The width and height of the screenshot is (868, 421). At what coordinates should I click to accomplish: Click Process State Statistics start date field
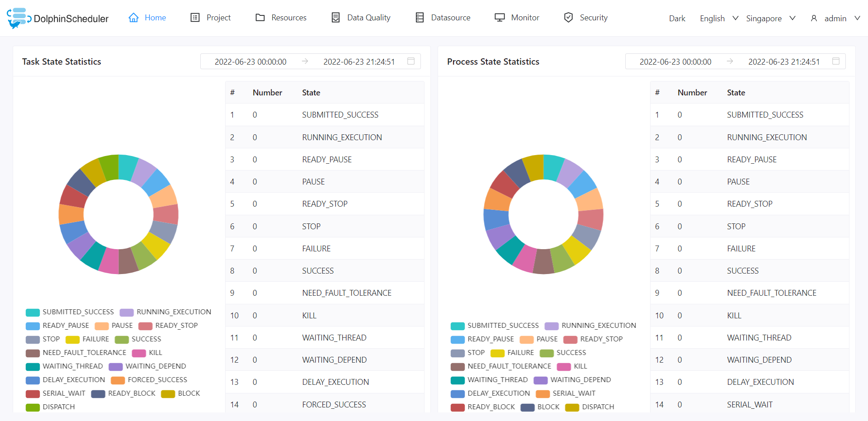[x=675, y=61]
